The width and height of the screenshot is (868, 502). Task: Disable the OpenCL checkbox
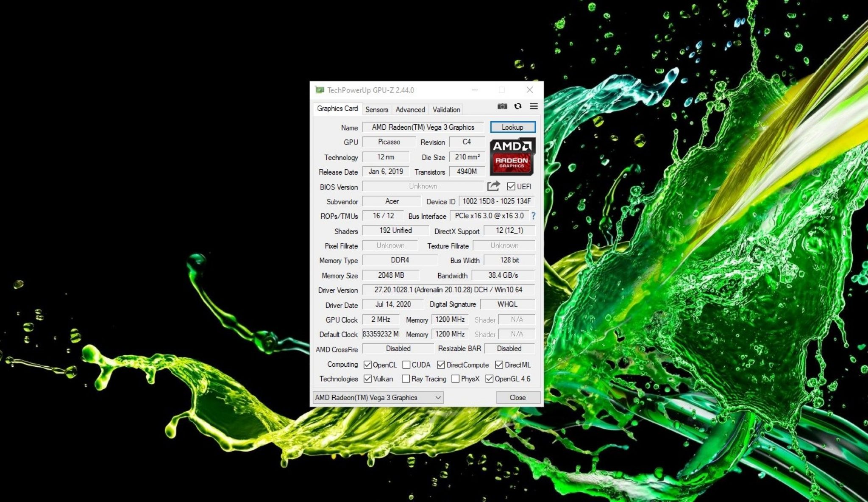[x=367, y=364]
